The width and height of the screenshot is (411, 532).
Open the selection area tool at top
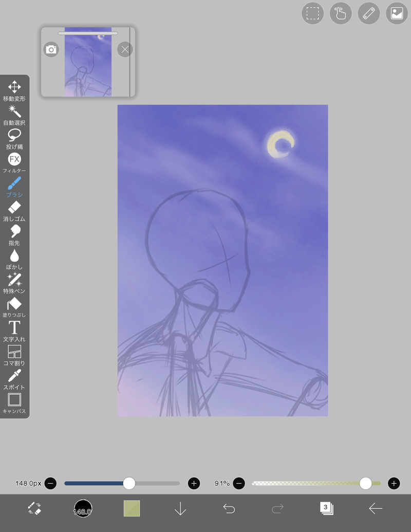click(312, 13)
